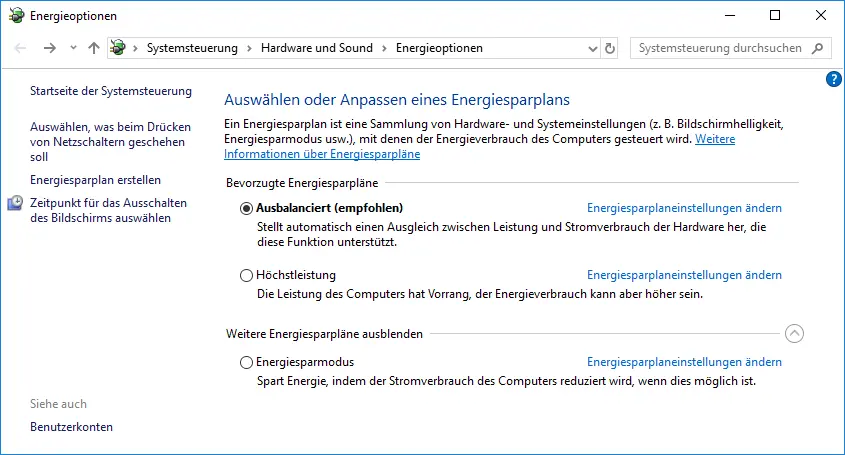Click the monitor icon beside Zeitpunkt link
This screenshot has width=845, height=455.
tap(16, 204)
